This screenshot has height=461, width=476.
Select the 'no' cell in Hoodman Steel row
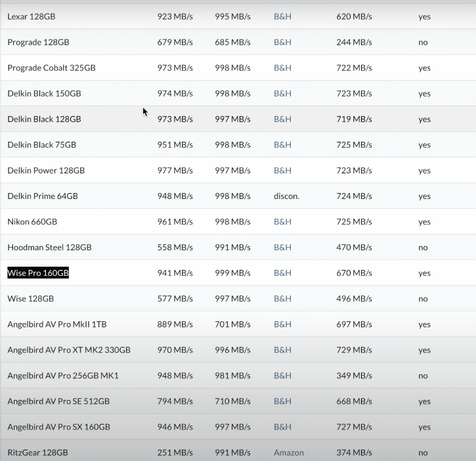click(x=423, y=248)
